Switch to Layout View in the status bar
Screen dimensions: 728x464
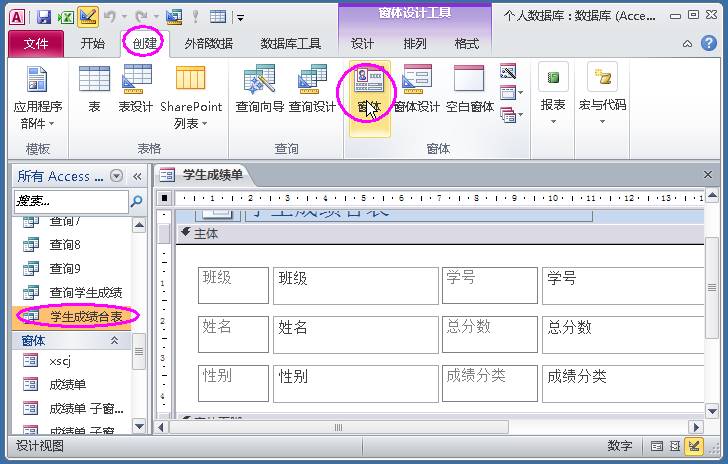675,446
